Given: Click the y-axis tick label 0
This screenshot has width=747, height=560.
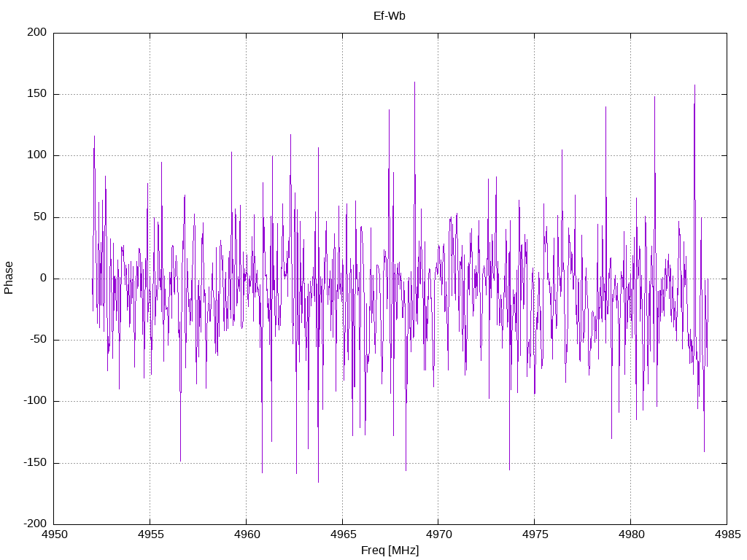Looking at the screenshot, I should (44, 278).
